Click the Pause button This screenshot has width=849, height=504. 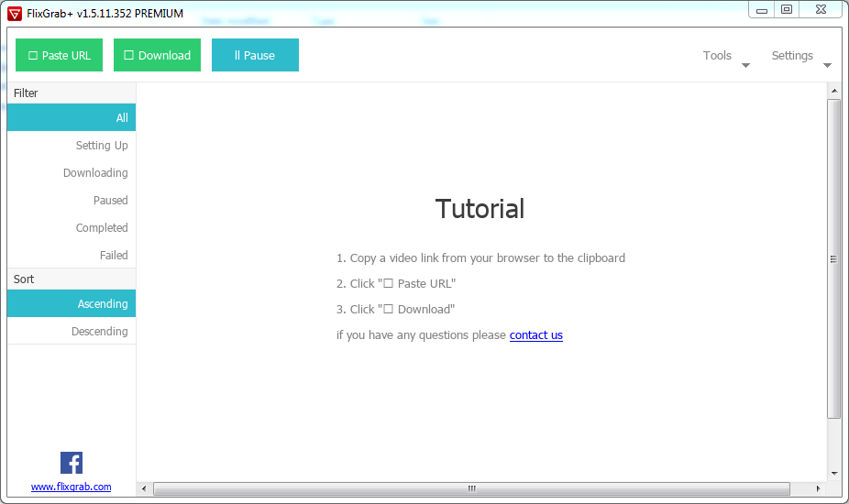click(x=255, y=55)
